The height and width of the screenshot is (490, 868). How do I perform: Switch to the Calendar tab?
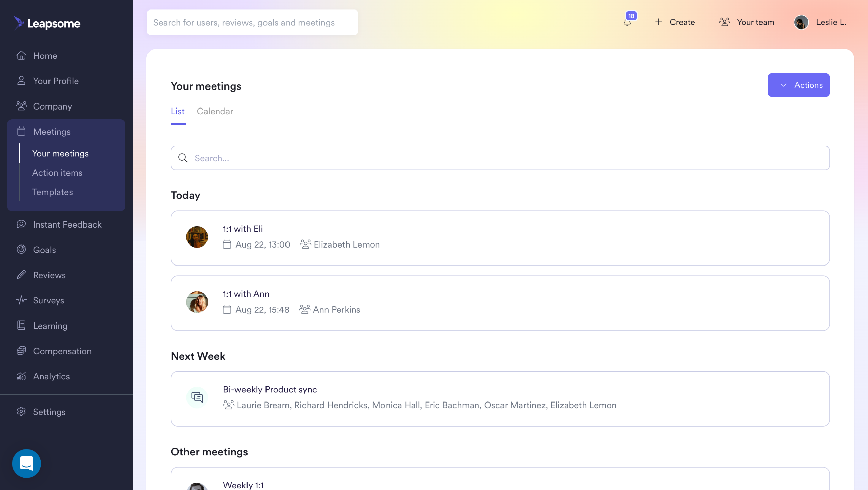tap(215, 111)
